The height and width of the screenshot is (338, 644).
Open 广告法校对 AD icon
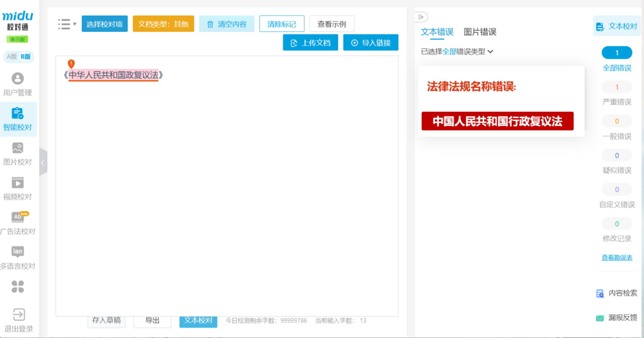[x=18, y=217]
